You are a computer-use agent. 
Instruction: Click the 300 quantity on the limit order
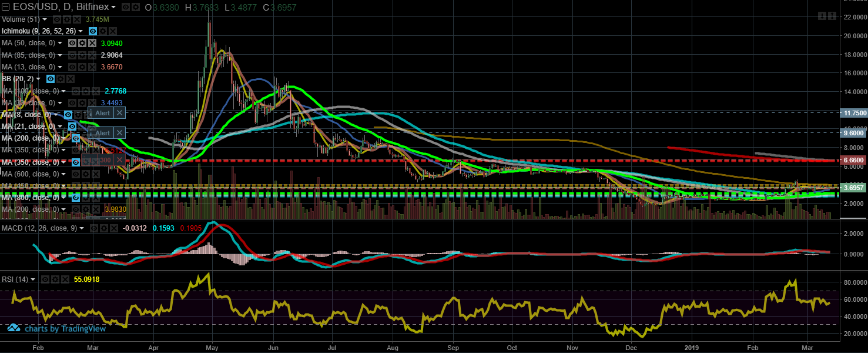click(105, 160)
